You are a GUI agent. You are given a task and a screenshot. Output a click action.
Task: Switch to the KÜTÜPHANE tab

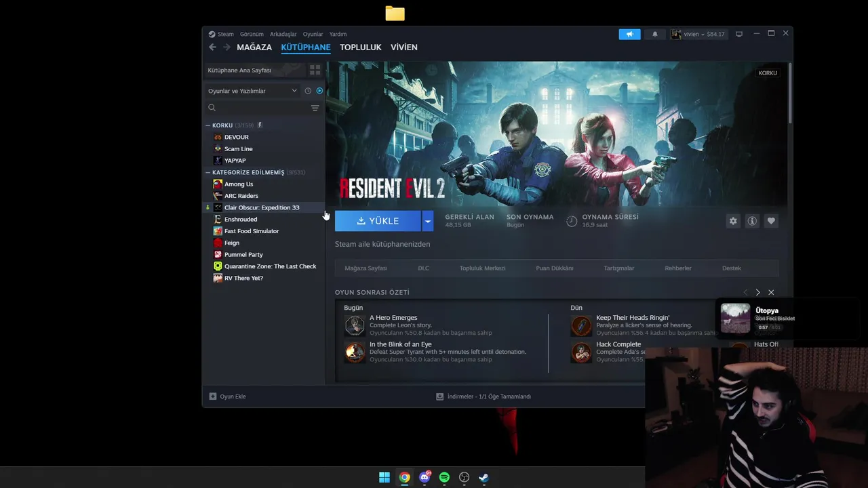tap(306, 47)
